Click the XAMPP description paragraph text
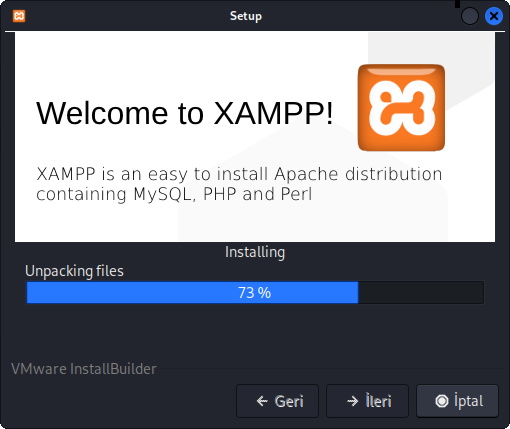Image resolution: width=510 pixels, height=429 pixels. pos(239,184)
